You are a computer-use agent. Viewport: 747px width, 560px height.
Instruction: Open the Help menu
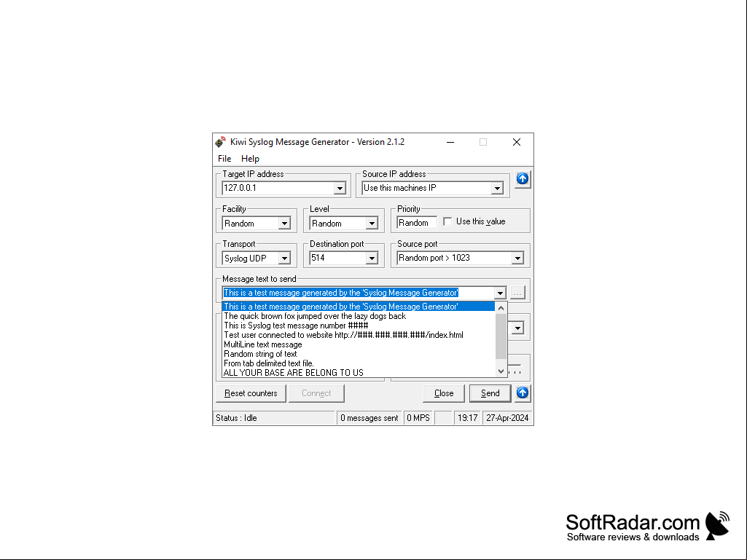pos(250,159)
